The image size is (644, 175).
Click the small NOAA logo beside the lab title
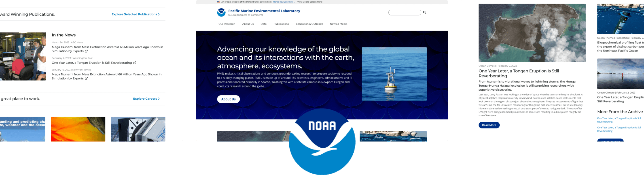pos(221,13)
